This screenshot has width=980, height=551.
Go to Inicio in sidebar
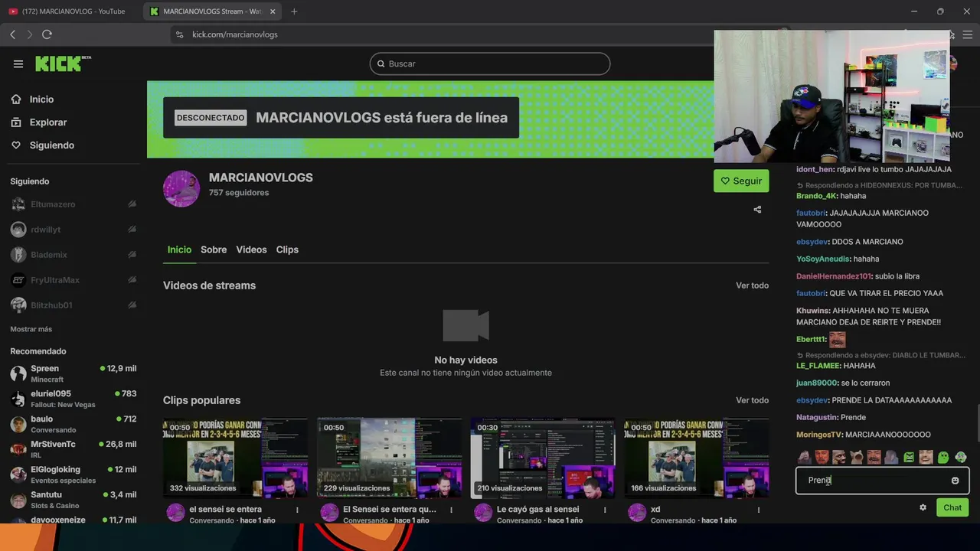(x=42, y=99)
